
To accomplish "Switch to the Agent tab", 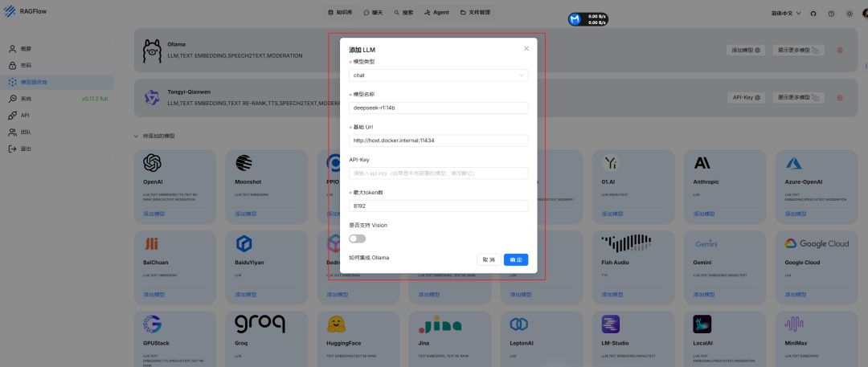I will [x=436, y=12].
